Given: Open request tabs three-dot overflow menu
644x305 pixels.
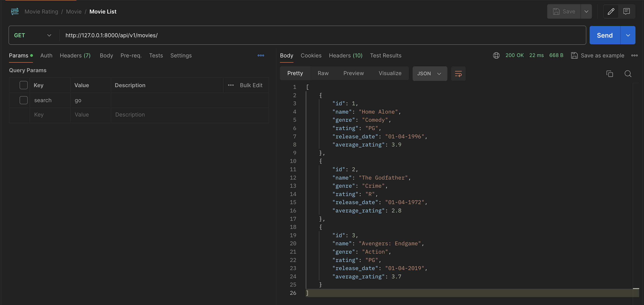Looking at the screenshot, I should [x=261, y=56].
